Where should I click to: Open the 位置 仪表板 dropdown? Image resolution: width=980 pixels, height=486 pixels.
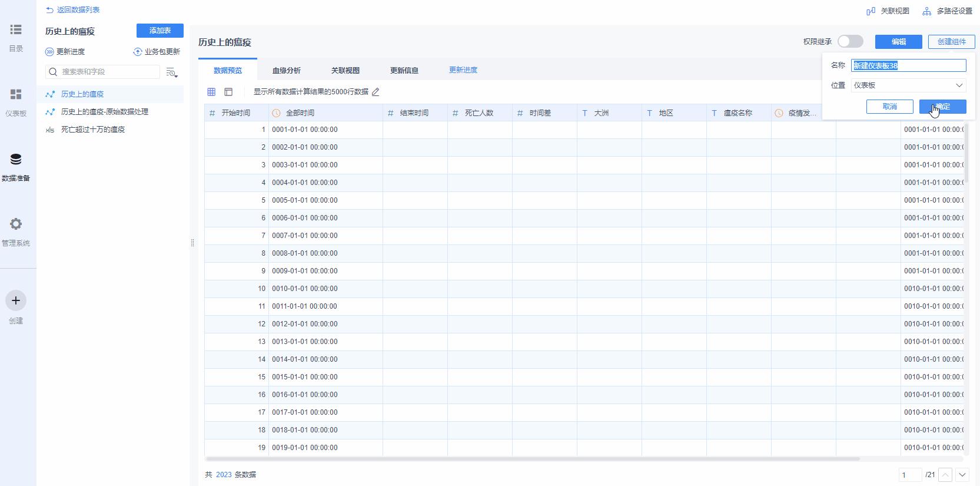tap(908, 85)
